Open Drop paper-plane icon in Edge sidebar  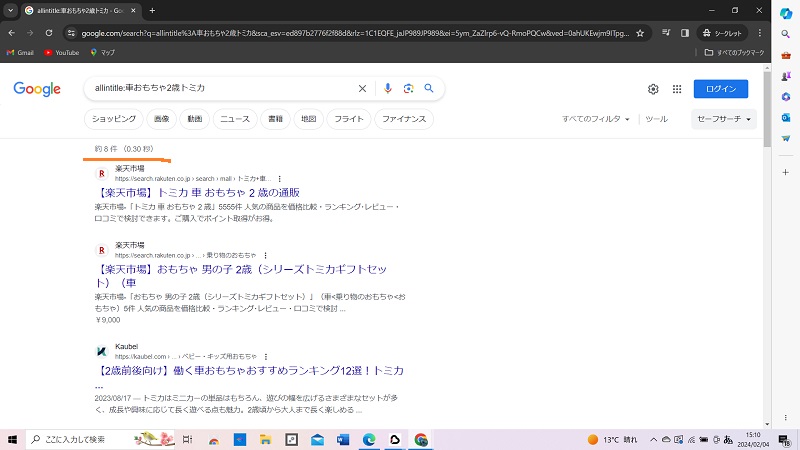(786, 138)
